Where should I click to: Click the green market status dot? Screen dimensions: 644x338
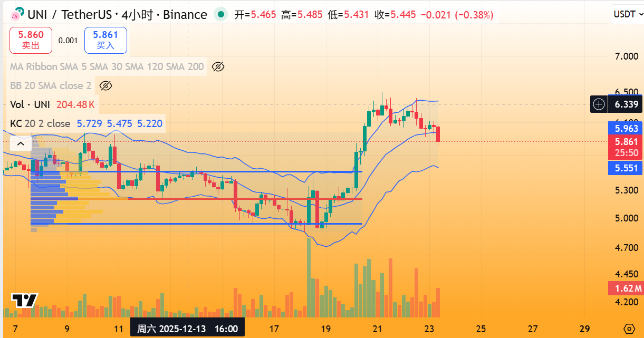[221, 15]
